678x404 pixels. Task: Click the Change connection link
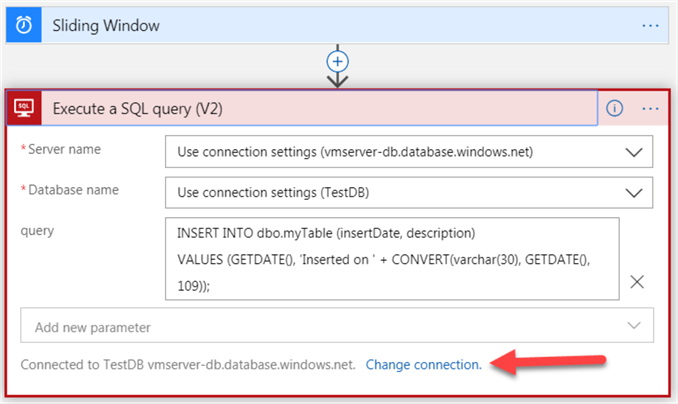coord(423,365)
